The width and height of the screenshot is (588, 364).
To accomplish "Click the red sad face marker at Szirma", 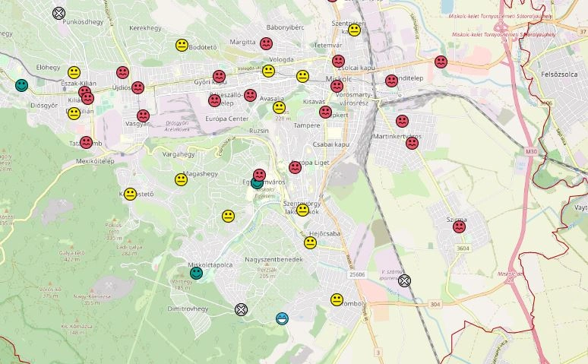I will click(459, 226).
